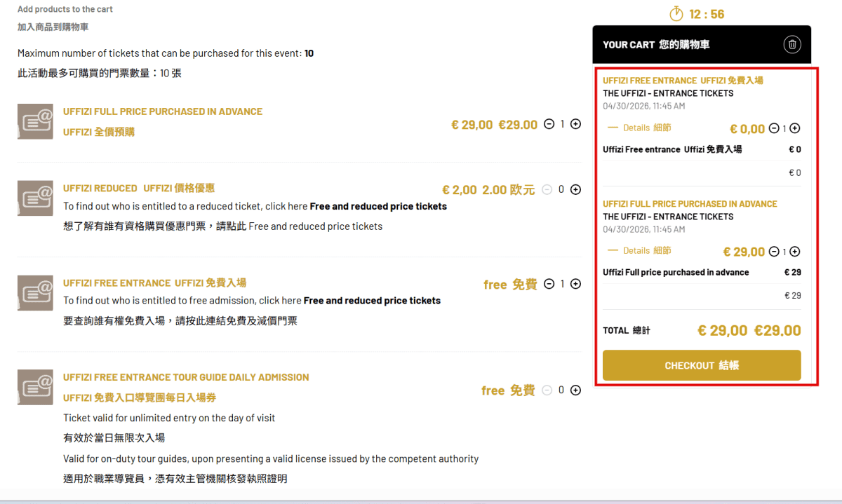Increase Full Price quantity in the cart
Screen dimensions: 842x504
[795, 252]
